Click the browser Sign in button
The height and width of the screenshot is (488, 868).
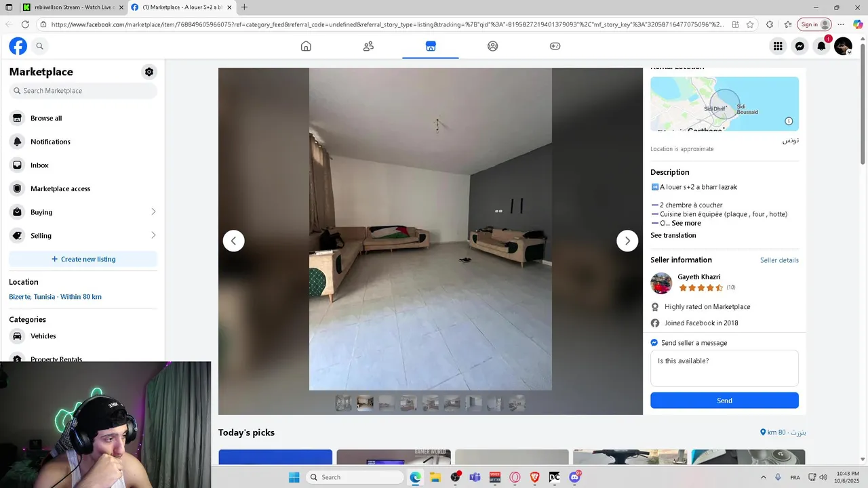pyautogui.click(x=814, y=24)
